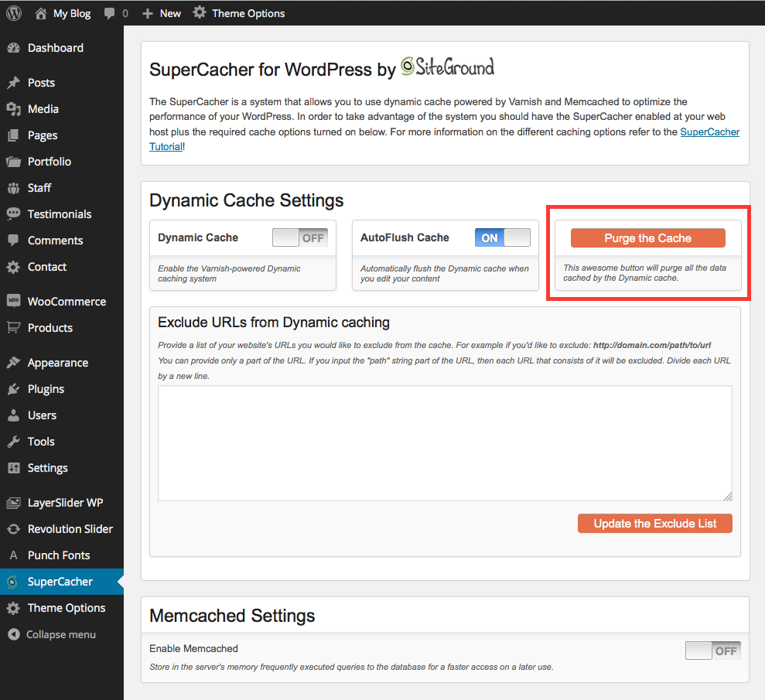Click the Dynamic Cache Settings heading

pos(247,200)
